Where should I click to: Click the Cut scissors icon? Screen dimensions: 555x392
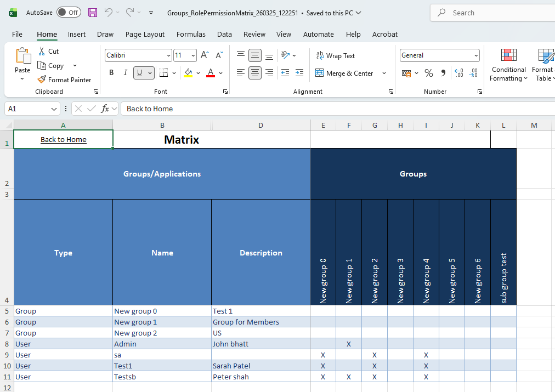point(42,51)
